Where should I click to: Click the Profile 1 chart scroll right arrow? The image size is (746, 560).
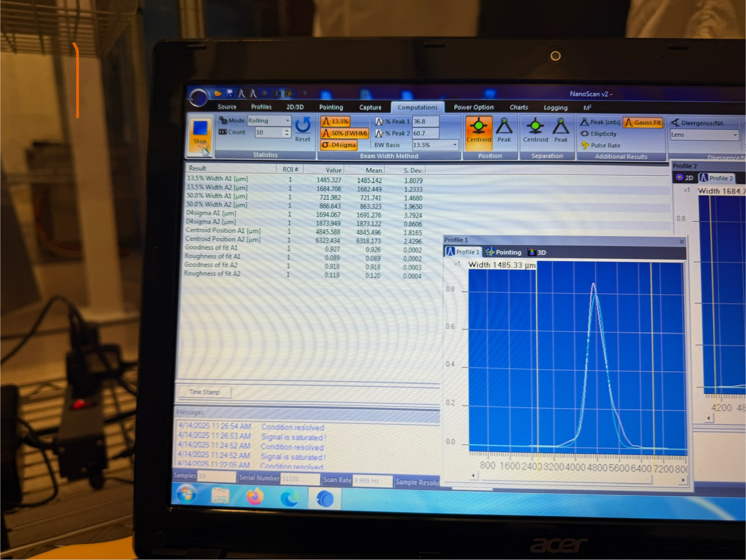pos(683,480)
